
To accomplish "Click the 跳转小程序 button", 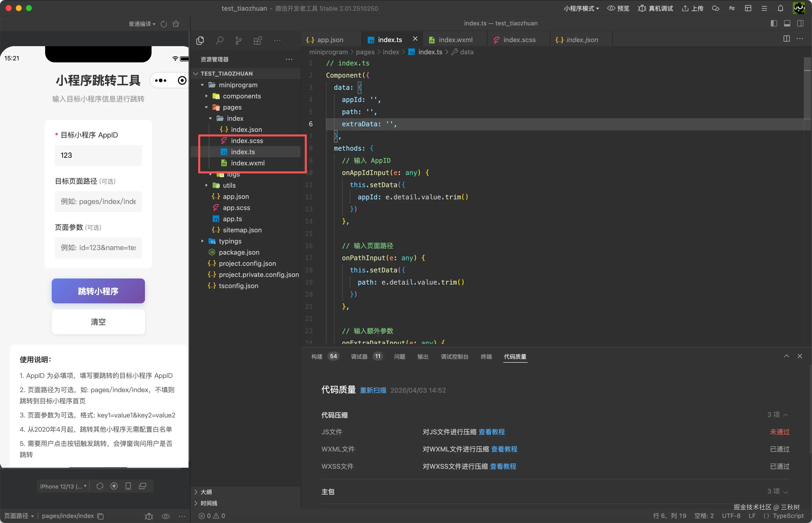I will click(98, 291).
